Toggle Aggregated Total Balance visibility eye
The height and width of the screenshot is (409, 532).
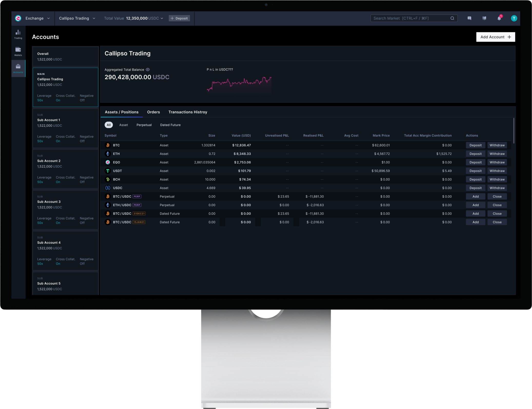coord(148,70)
